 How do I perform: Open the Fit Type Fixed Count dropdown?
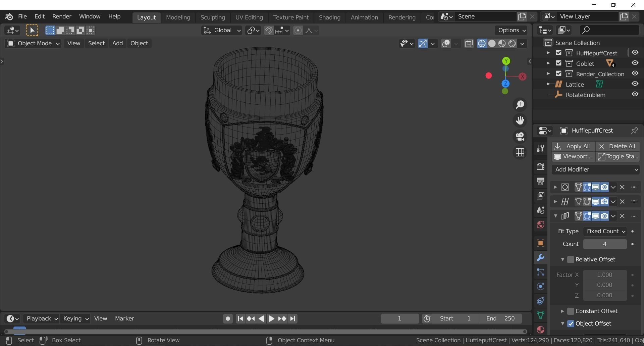coord(605,231)
